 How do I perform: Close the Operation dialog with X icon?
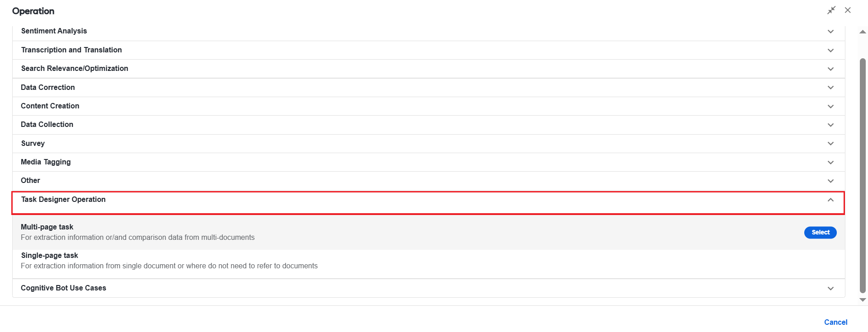coord(848,10)
